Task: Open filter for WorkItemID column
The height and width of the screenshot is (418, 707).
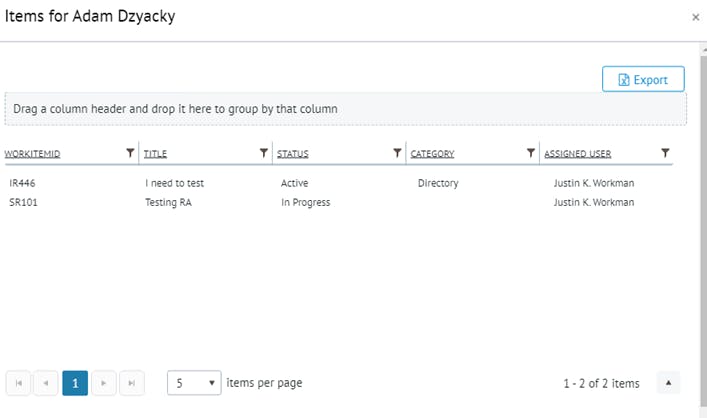Action: (130, 153)
